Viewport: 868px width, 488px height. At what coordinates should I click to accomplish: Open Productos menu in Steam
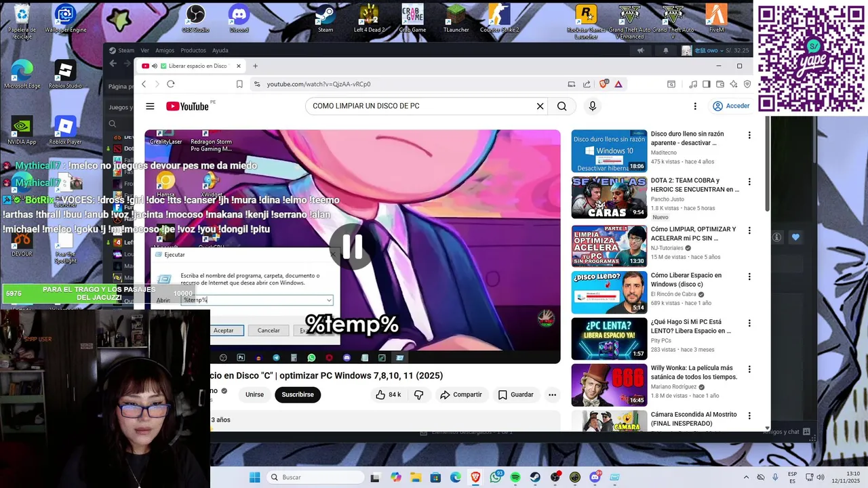click(x=193, y=50)
